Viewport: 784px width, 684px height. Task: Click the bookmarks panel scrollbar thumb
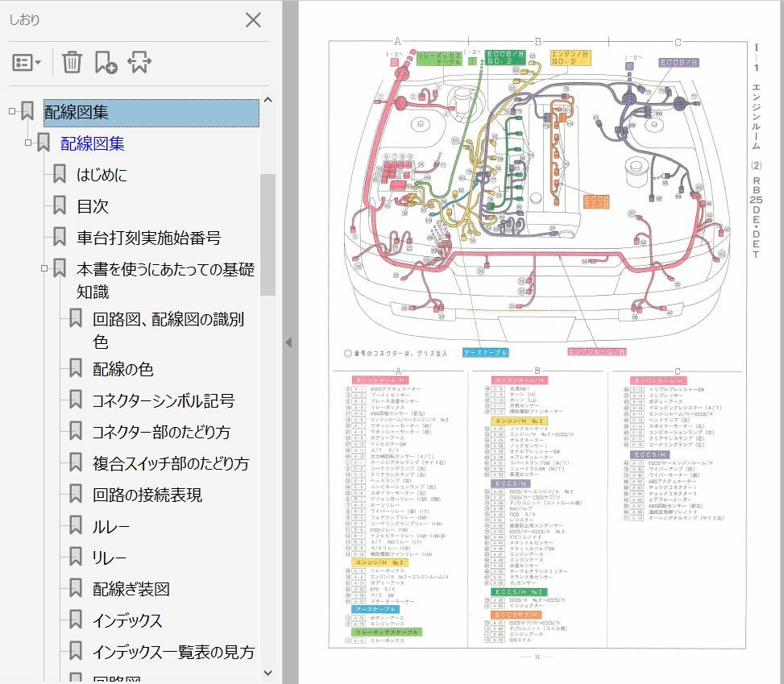click(x=268, y=234)
